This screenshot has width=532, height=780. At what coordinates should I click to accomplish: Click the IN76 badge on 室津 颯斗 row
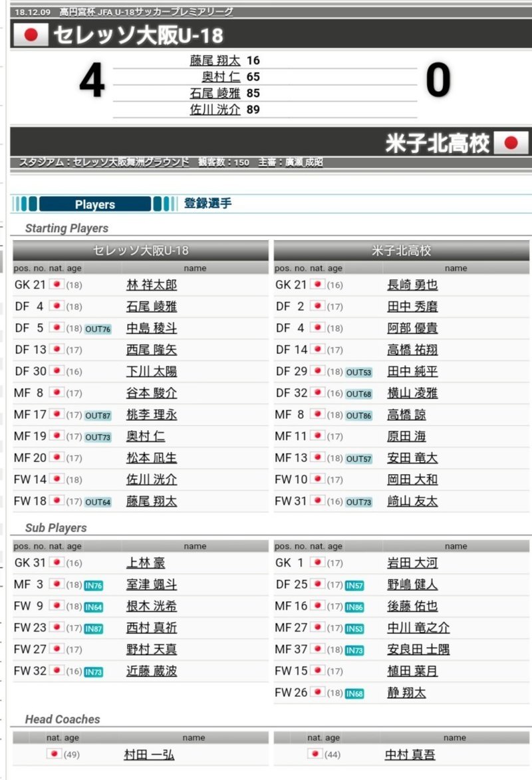94,585
